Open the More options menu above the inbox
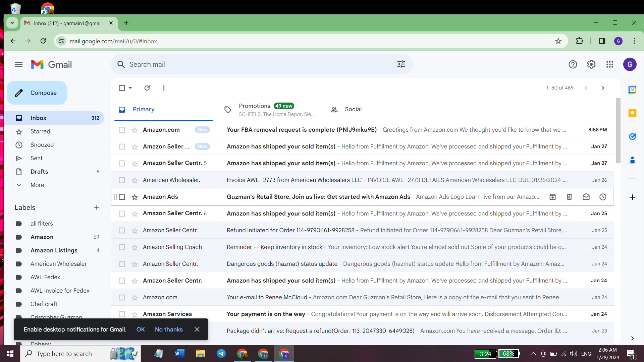644x362 pixels. [x=164, y=88]
